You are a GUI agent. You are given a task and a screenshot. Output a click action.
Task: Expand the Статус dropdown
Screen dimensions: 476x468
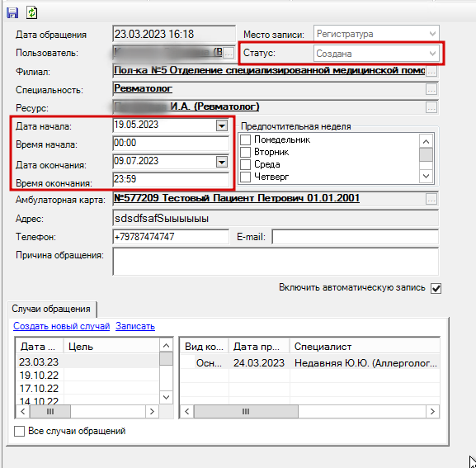[x=432, y=54]
